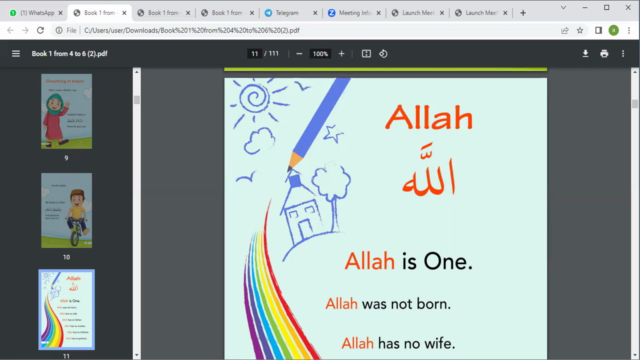
Task: Open page 9 thumbnail
Action: pyautogui.click(x=66, y=111)
